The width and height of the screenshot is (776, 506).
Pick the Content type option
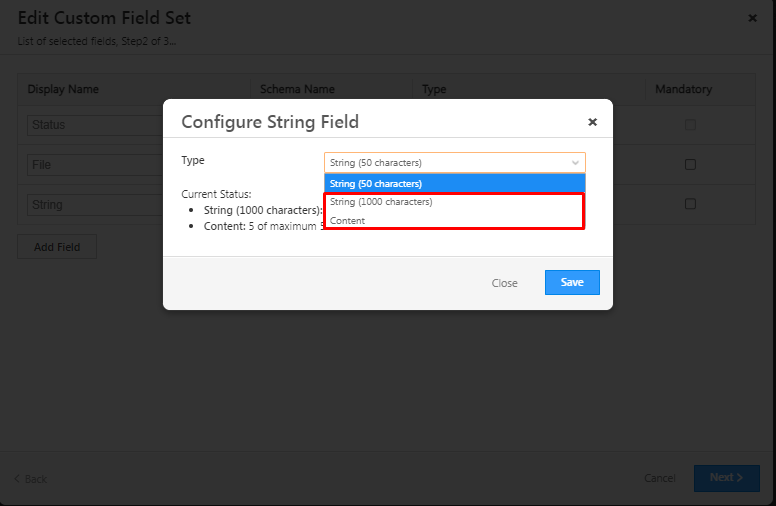(x=455, y=220)
